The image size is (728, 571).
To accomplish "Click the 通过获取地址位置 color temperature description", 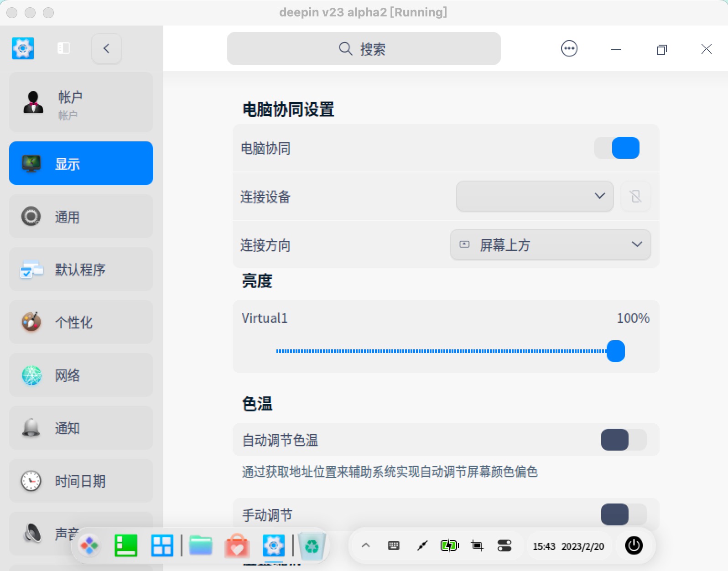I will [x=390, y=472].
